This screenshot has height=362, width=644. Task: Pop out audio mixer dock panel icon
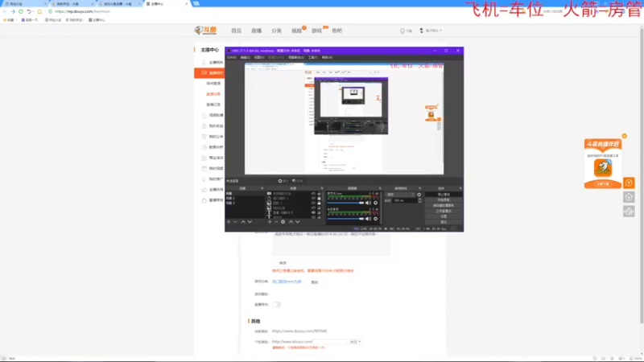tap(380, 188)
